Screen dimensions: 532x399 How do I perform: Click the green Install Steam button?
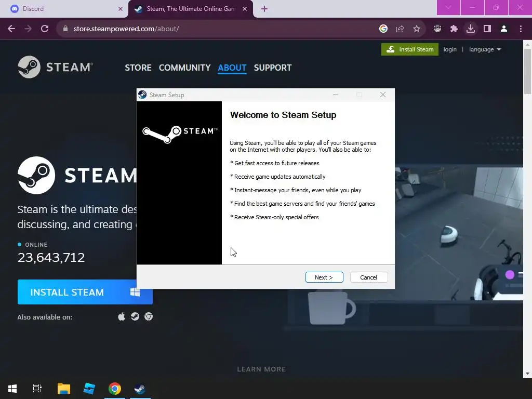pyautogui.click(x=409, y=49)
